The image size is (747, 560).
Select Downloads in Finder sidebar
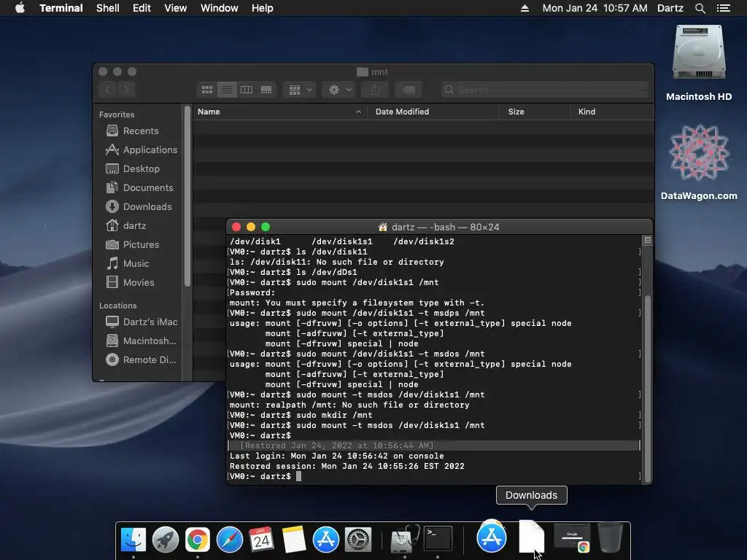click(x=141, y=206)
